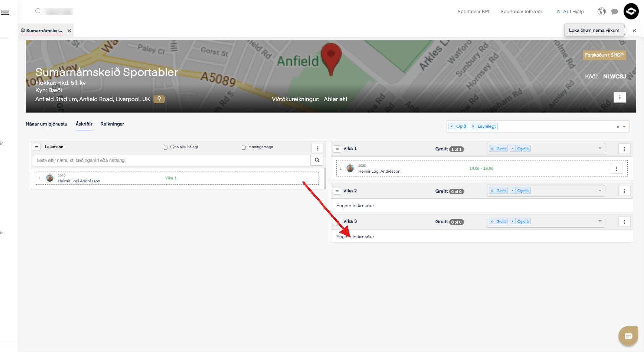Remove Greitt tag in Vika 1 filter
The image size is (644, 352).
tap(492, 149)
